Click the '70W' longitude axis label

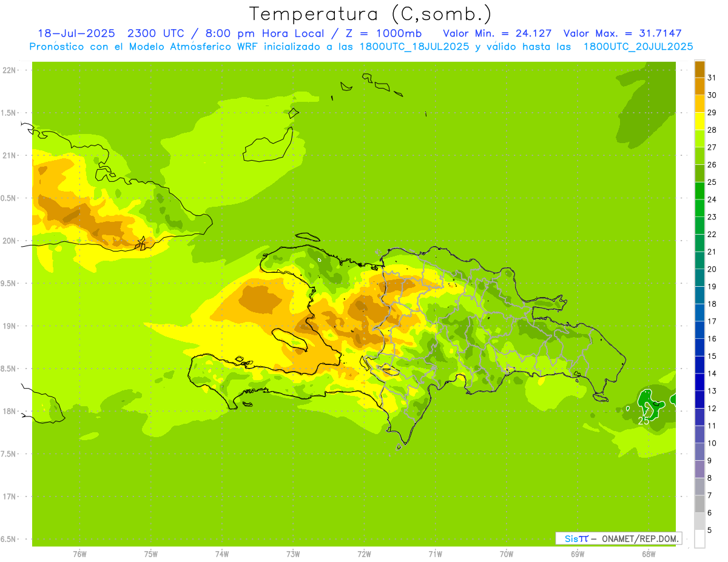(507, 554)
